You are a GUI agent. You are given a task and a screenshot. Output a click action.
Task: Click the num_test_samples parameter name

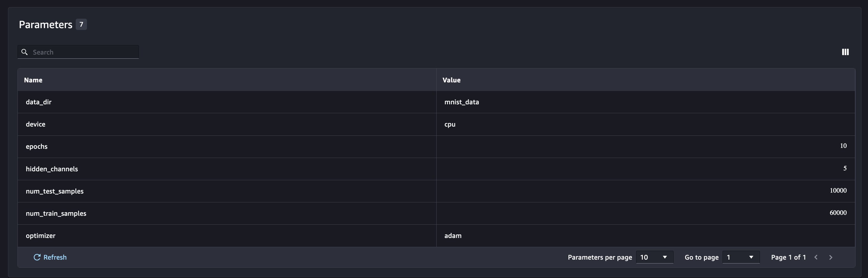[55, 191]
